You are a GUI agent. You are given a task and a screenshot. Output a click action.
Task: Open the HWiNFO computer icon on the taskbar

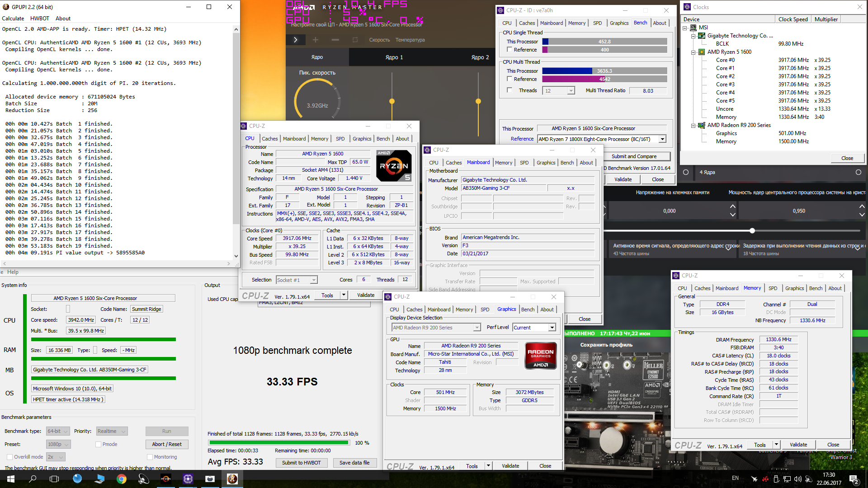pyautogui.click(x=99, y=479)
